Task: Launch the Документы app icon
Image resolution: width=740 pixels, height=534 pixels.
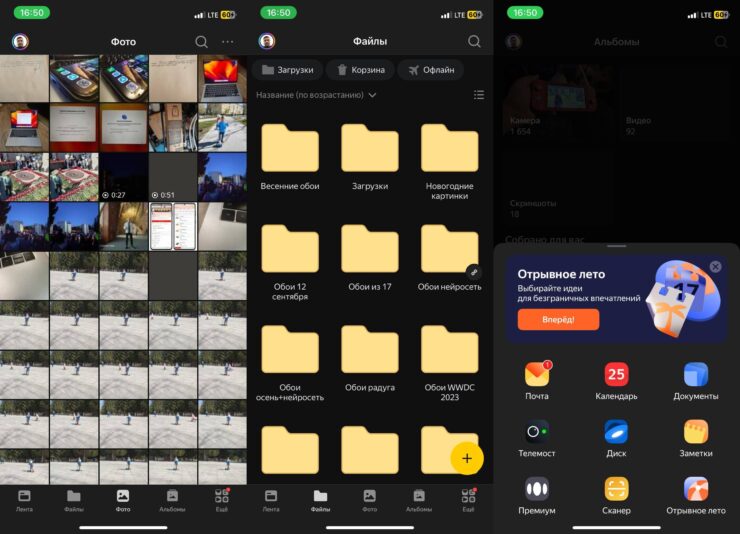Action: pyautogui.click(x=695, y=375)
